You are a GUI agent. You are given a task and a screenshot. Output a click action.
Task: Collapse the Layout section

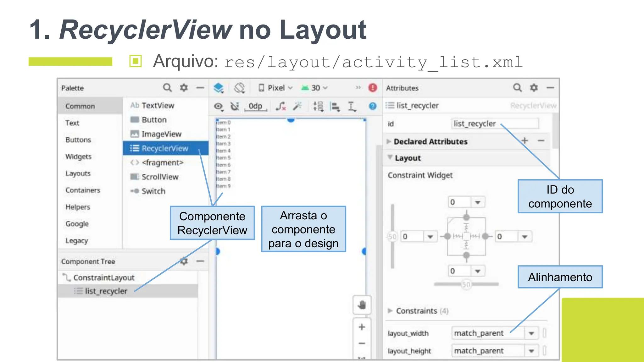tap(390, 157)
